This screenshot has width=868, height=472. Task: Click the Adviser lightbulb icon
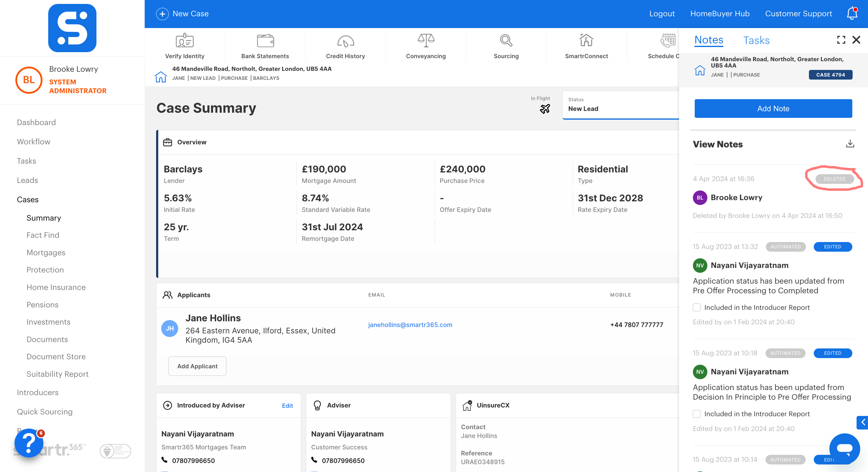coord(317,405)
